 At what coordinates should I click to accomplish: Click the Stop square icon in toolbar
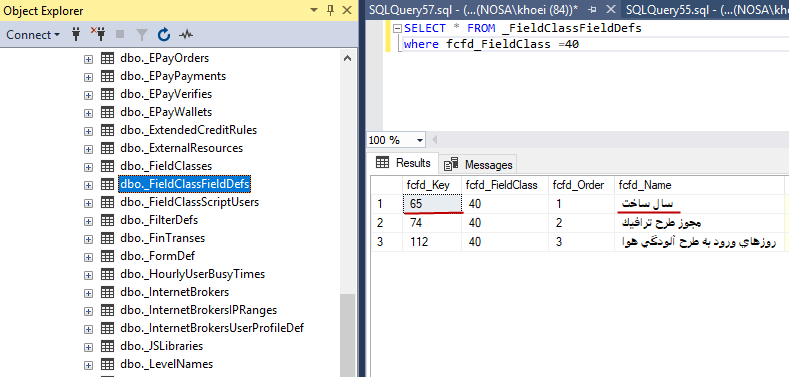(120, 35)
